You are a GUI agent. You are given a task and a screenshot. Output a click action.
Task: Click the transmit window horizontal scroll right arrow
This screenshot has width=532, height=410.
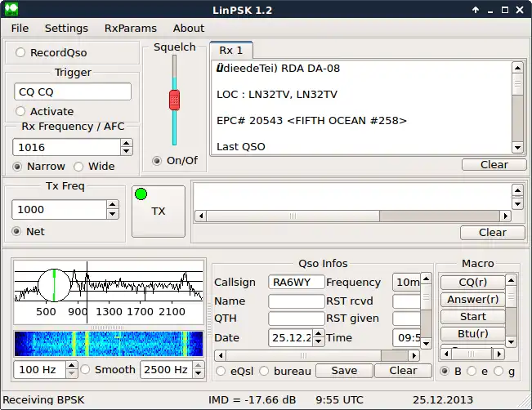coord(506,216)
